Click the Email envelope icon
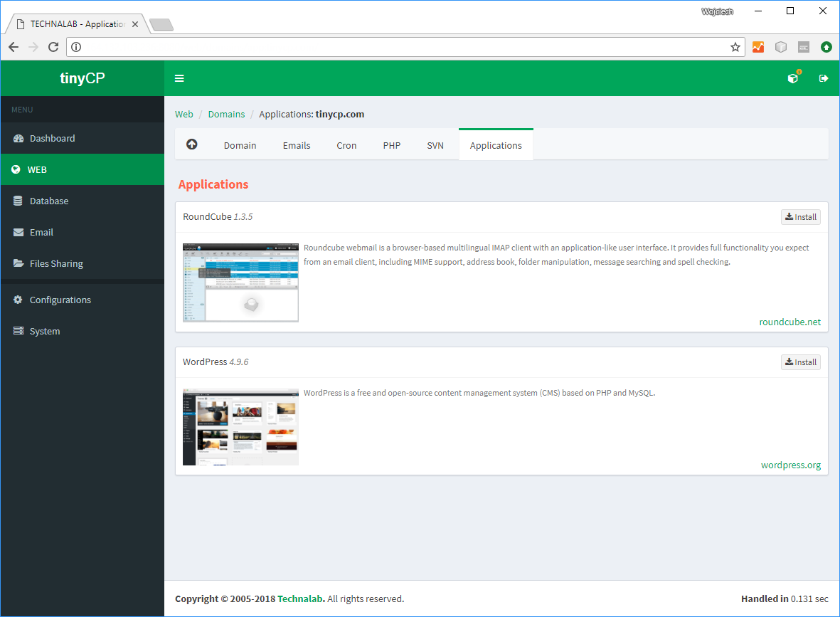This screenshot has width=840, height=617. pyautogui.click(x=18, y=232)
